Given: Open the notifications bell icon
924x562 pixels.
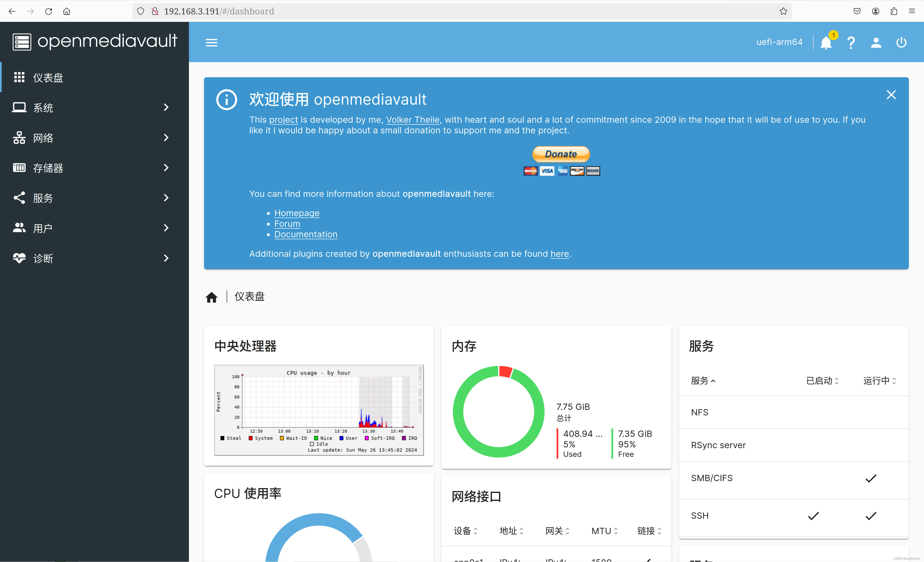Looking at the screenshot, I should [x=826, y=43].
